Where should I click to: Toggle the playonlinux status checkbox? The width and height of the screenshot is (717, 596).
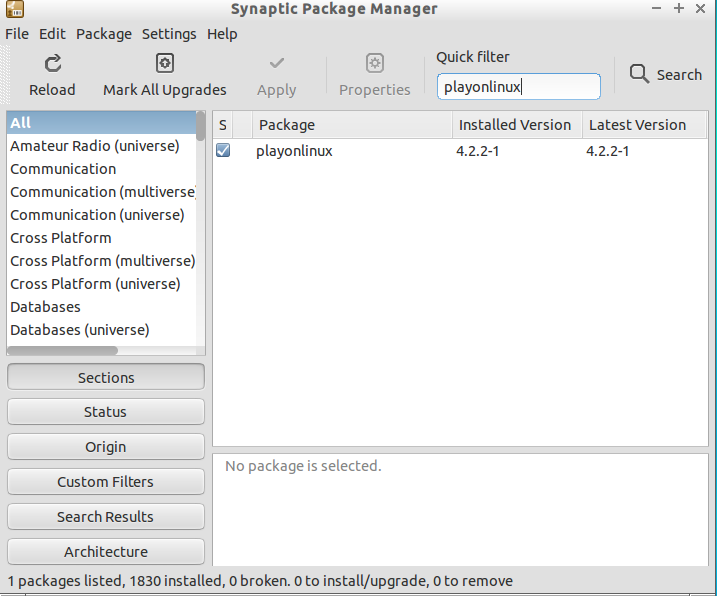tap(223, 150)
